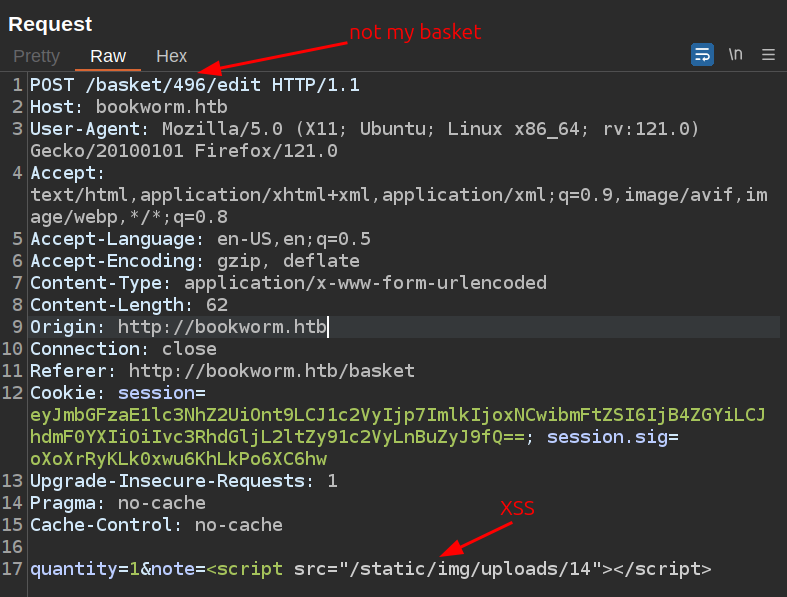The image size is (787, 597).
Task: Open the request hamburger menu
Action: (x=768, y=54)
